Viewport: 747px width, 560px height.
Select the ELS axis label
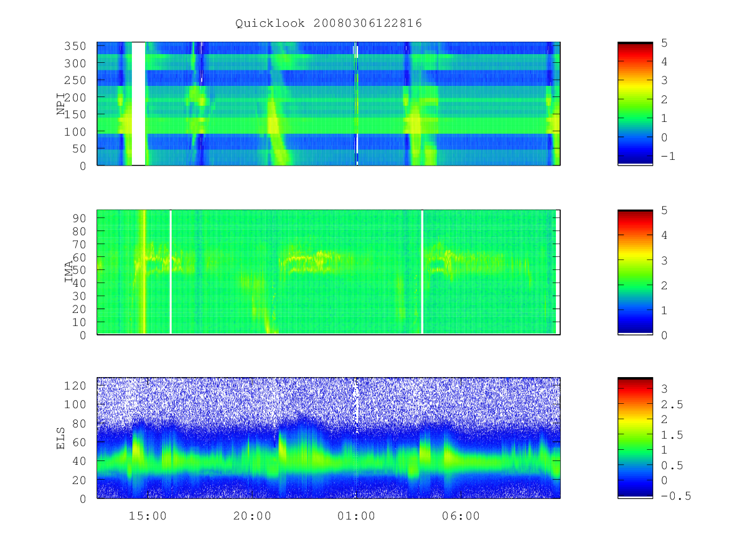tap(61, 437)
